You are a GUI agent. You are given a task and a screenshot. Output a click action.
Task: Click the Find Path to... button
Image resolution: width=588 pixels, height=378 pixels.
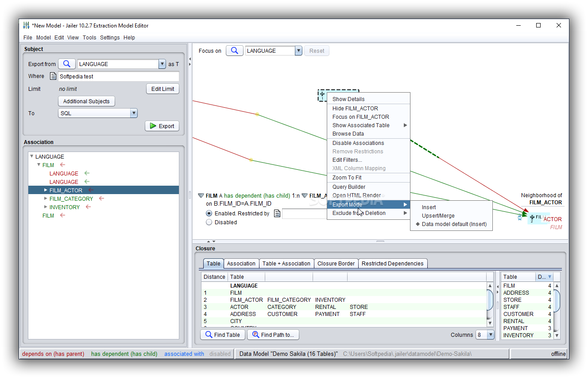click(273, 335)
